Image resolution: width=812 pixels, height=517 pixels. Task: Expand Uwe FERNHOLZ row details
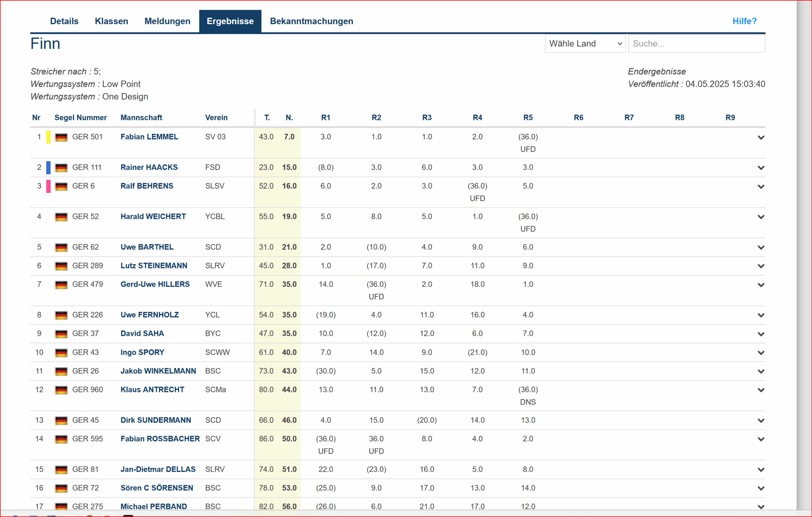761,315
